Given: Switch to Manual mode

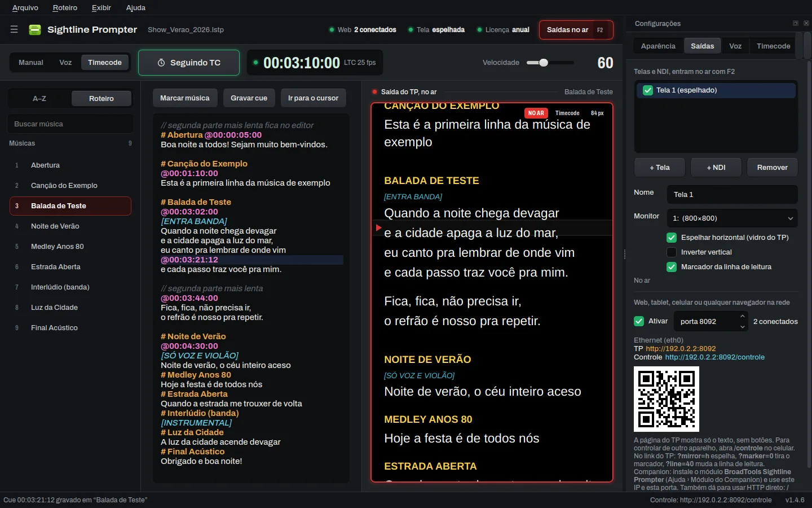Looking at the screenshot, I should point(31,63).
